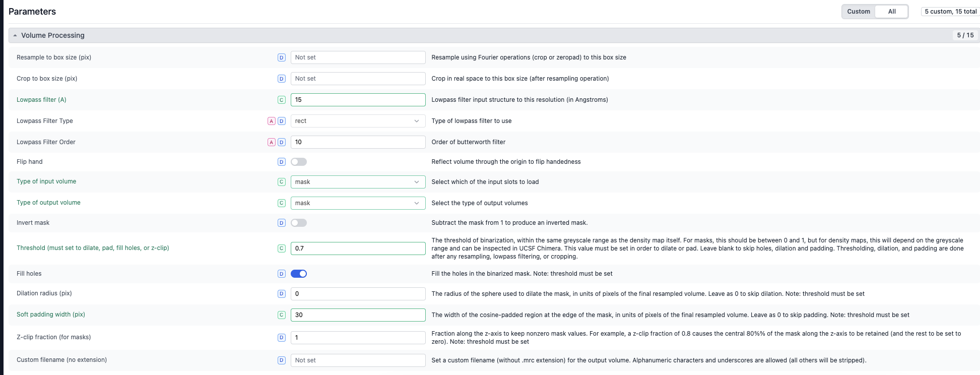
Task: Click the Dilation radius value field
Action: 358,294
